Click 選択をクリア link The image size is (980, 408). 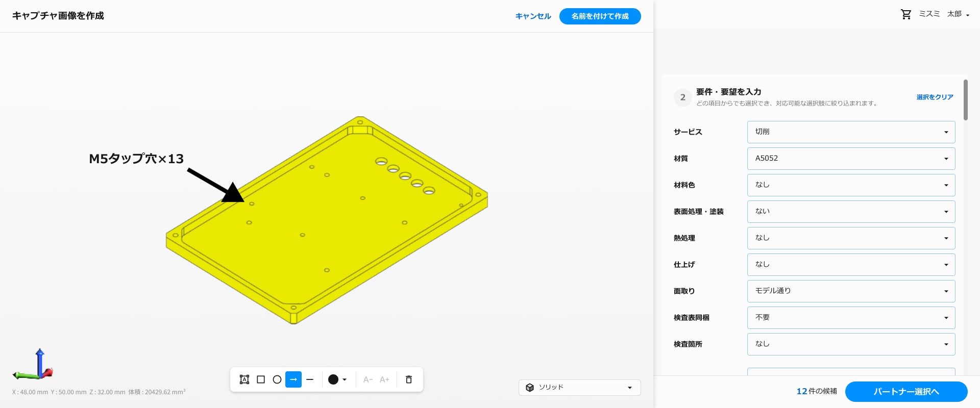click(935, 97)
